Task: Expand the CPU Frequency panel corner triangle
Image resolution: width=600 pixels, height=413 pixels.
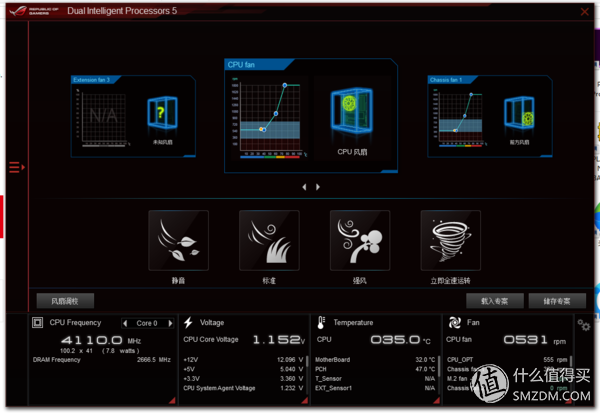Action: click(x=172, y=400)
